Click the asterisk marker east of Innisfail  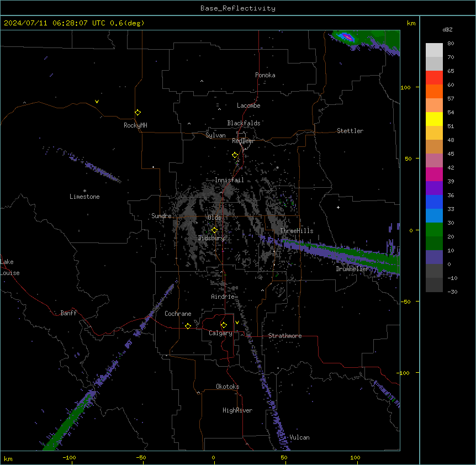(277, 167)
